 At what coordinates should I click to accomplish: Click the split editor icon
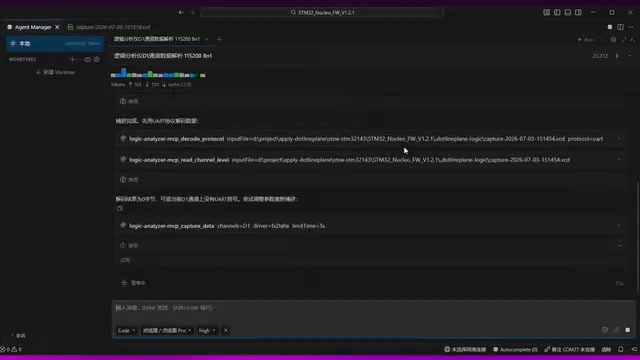(x=620, y=27)
